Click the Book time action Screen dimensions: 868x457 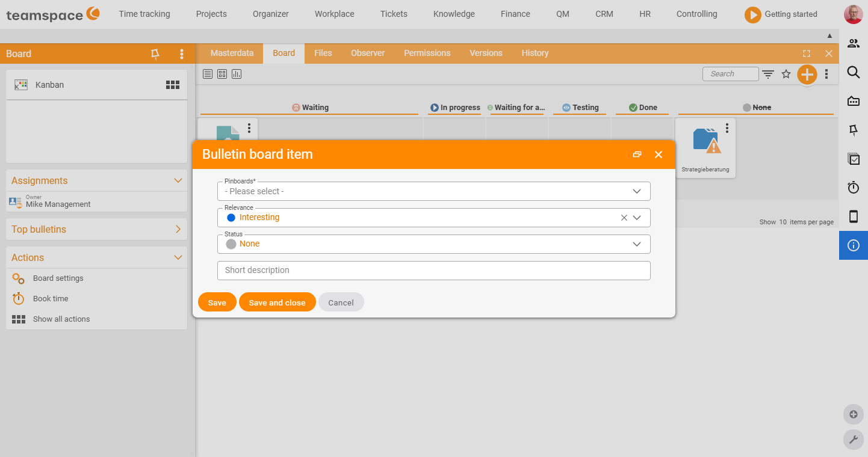51,299
